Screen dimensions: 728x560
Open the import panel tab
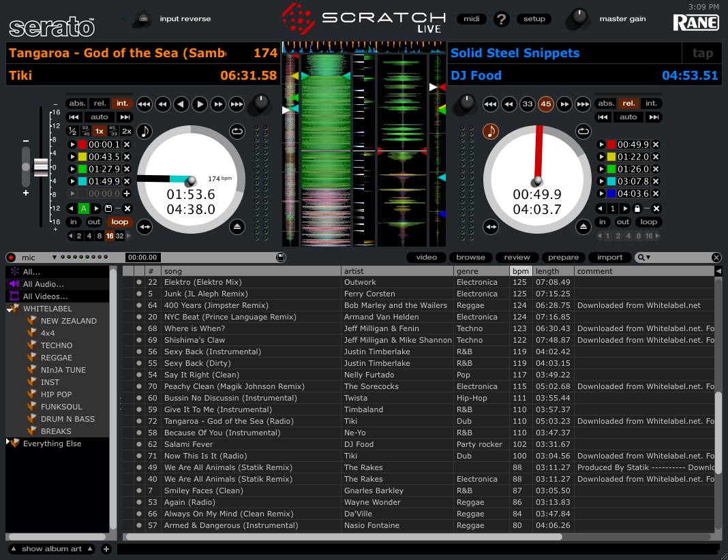[x=609, y=258]
